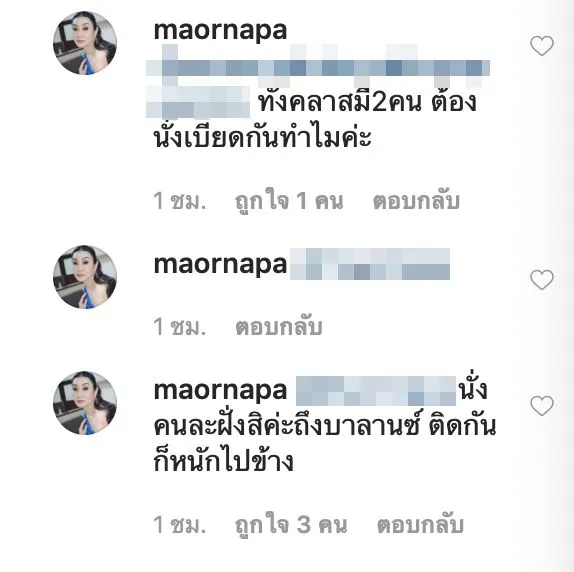574x572 pixels.
Task: Click the 1 ชม. timestamp beside ถูกใจ 1 คน
Action: 180,201
